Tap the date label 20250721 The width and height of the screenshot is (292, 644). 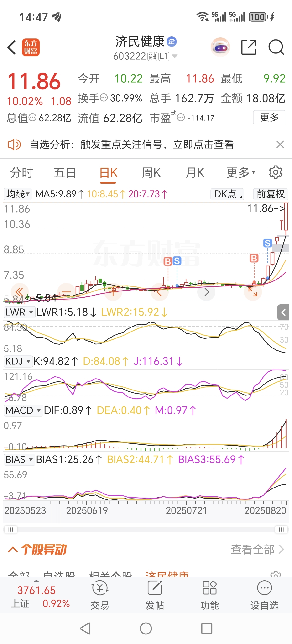pyautogui.click(x=187, y=510)
